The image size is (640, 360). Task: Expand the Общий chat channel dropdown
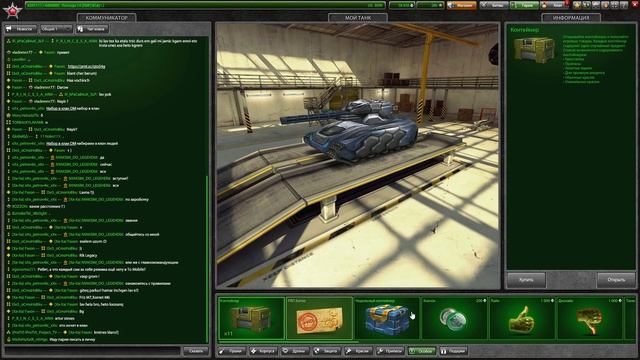pos(56,29)
